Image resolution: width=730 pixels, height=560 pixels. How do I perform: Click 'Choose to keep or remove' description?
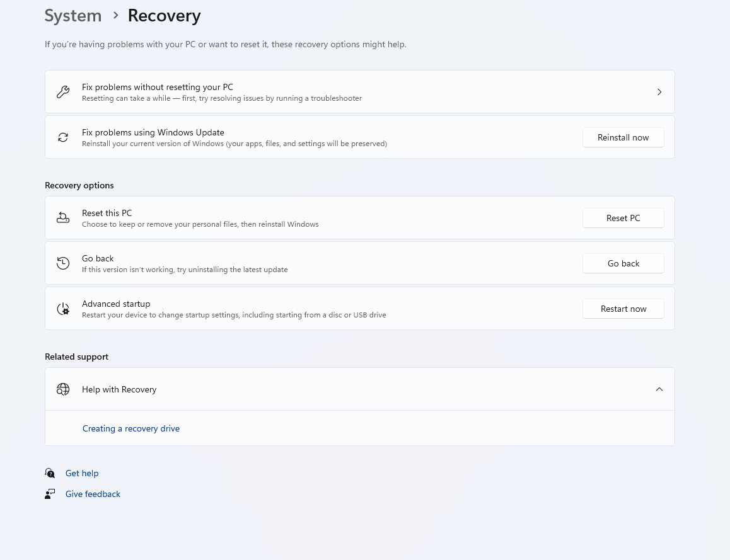point(200,224)
